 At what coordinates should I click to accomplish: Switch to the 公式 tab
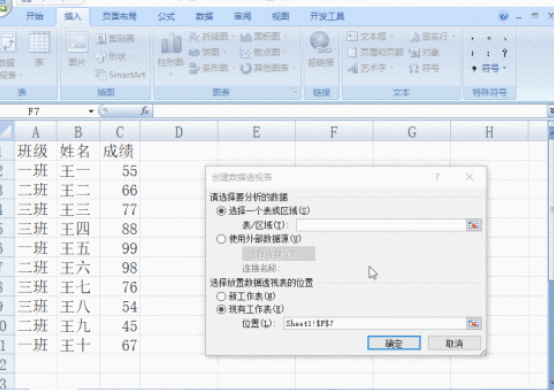pos(166,16)
